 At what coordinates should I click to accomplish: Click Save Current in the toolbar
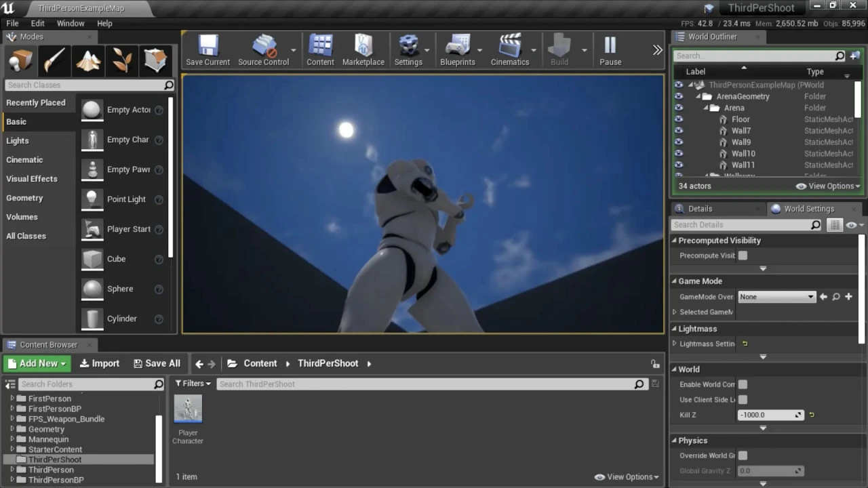coord(208,51)
